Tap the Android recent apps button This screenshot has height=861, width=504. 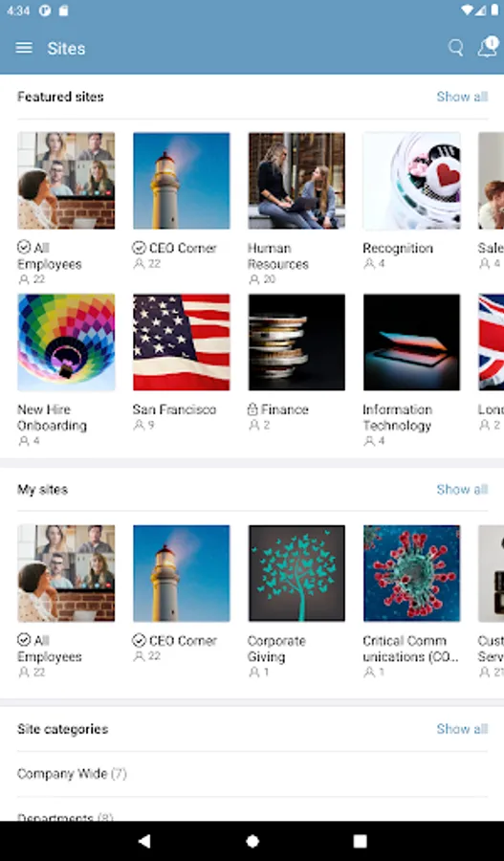tap(360, 841)
